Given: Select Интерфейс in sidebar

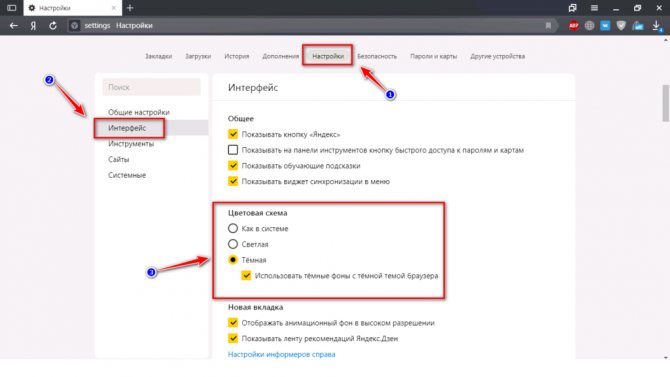Looking at the screenshot, I should pos(127,128).
